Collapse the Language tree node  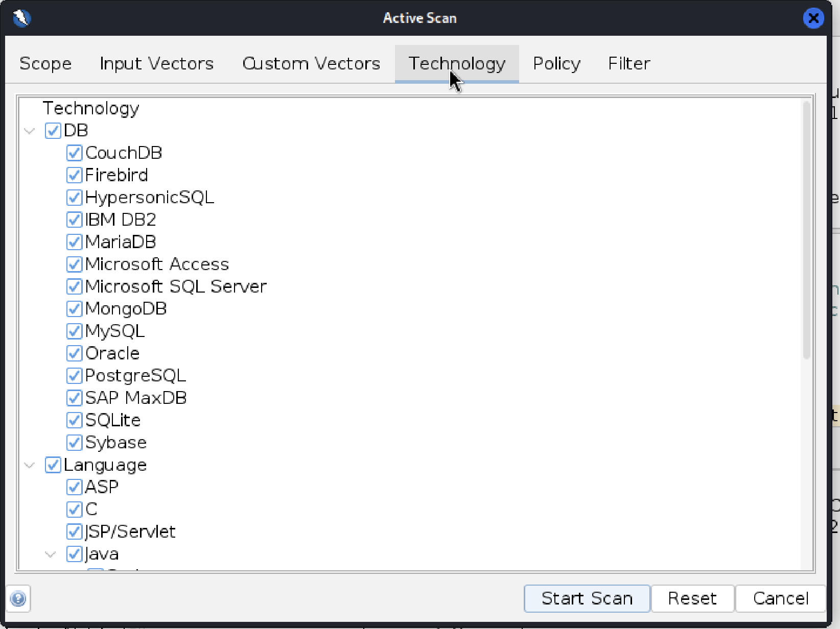coord(30,465)
